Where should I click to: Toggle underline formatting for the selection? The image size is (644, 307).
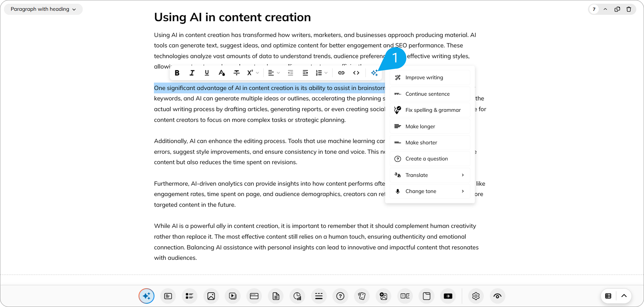(207, 73)
